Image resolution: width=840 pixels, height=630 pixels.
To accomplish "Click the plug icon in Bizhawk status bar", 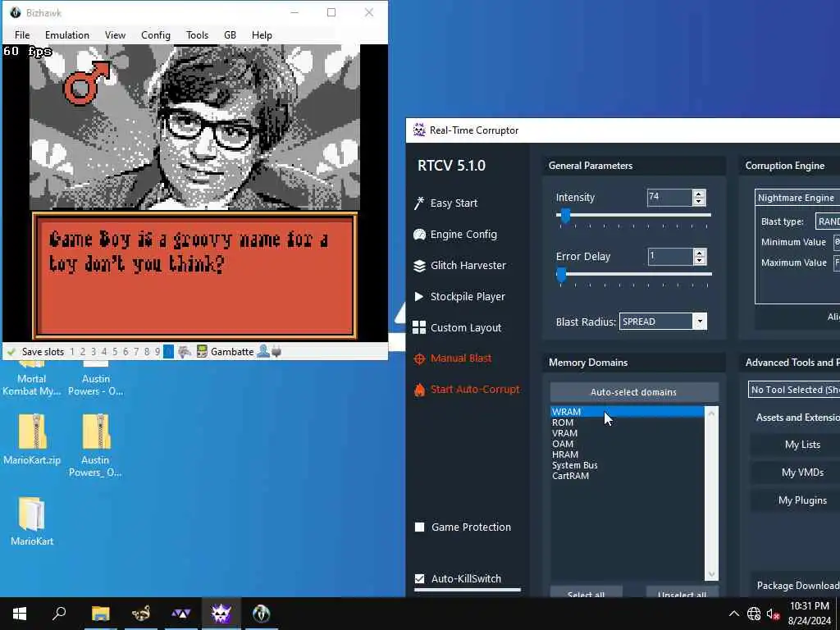I will [276, 352].
